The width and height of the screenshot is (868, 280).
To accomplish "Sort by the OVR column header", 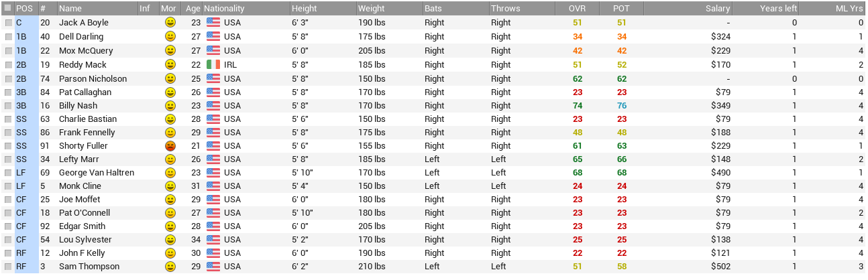I will 576,9.
